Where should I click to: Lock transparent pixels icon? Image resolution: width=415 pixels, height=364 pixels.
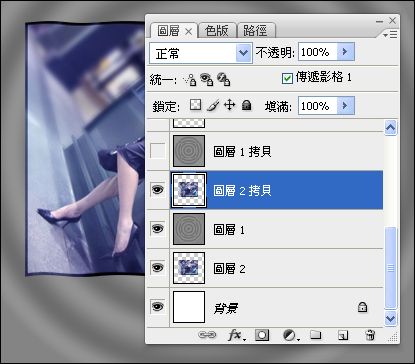tap(195, 105)
